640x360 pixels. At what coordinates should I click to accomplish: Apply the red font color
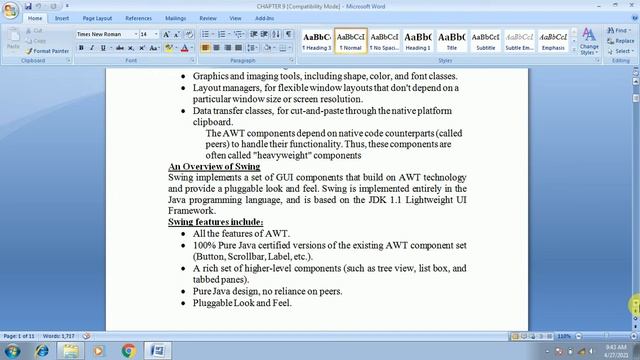coord(184,48)
